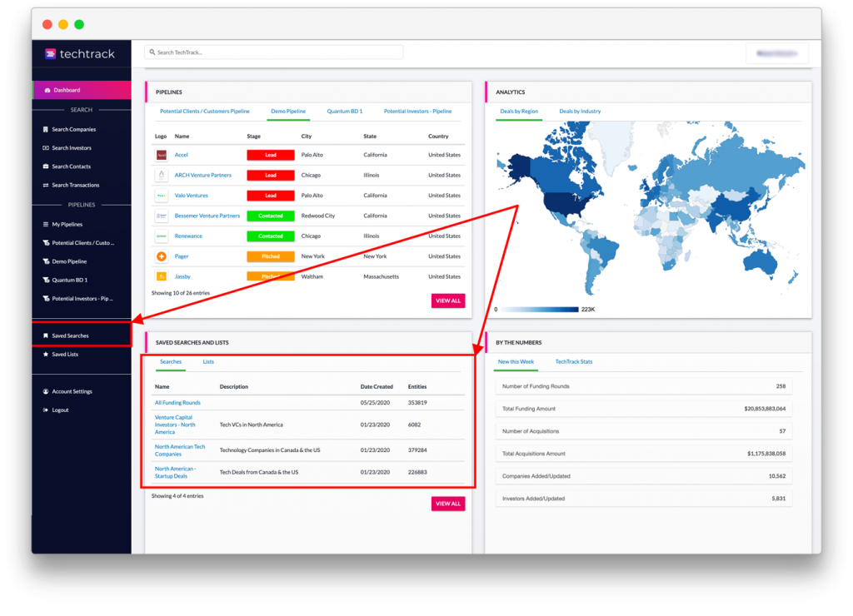Open the ARCH Venture Partners link
Viewport: 853px width, 616px height.
point(203,175)
